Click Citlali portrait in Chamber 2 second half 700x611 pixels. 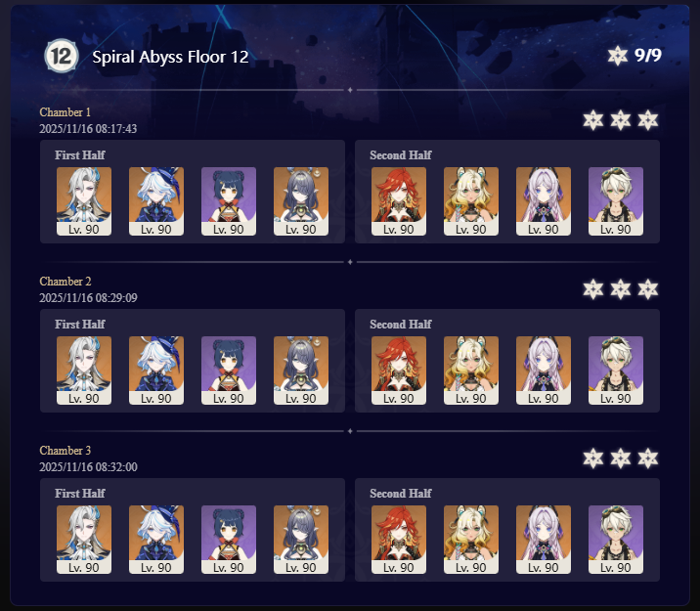pos(544,371)
